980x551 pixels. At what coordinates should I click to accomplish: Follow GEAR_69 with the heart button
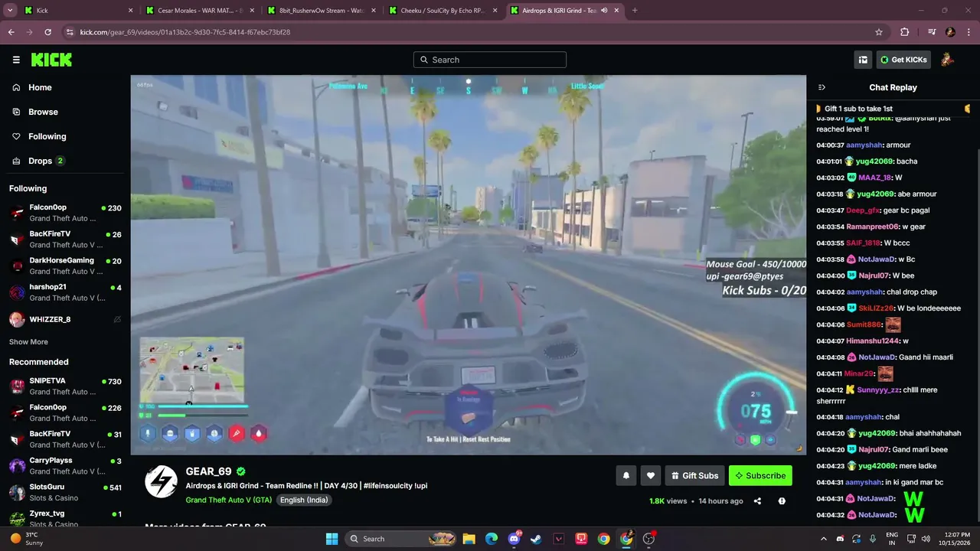coord(650,475)
